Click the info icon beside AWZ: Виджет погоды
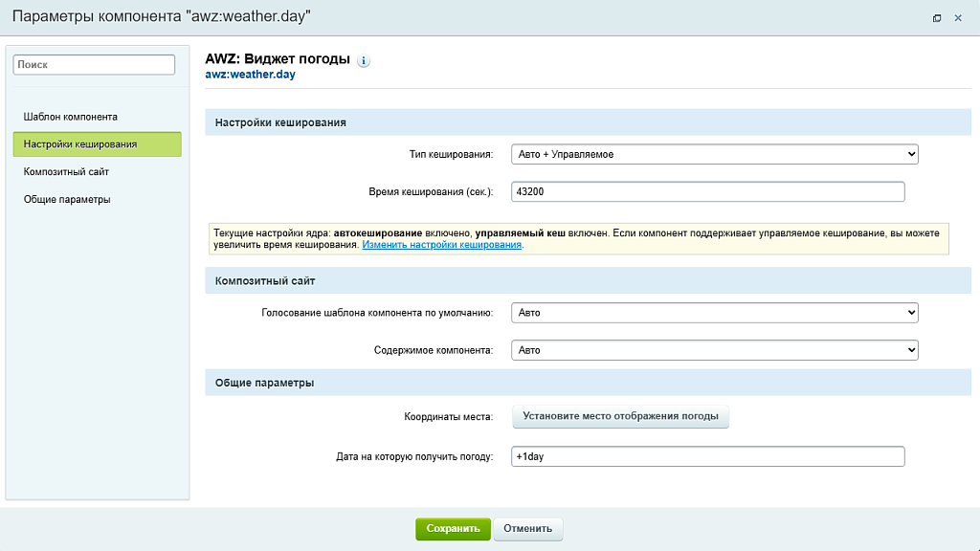 coord(364,61)
